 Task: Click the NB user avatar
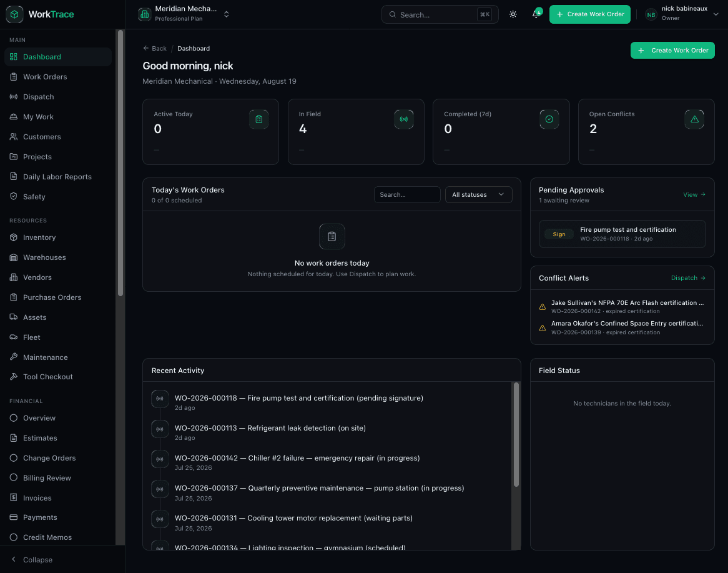[x=651, y=15]
